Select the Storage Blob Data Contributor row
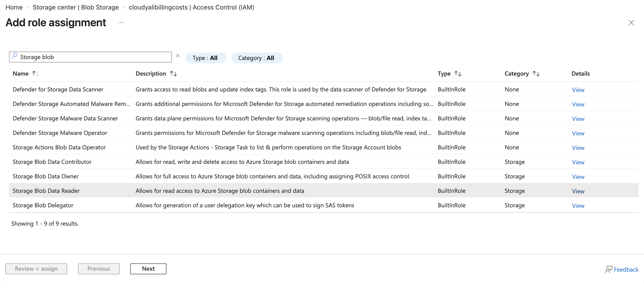This screenshot has width=644, height=282. pos(52,162)
